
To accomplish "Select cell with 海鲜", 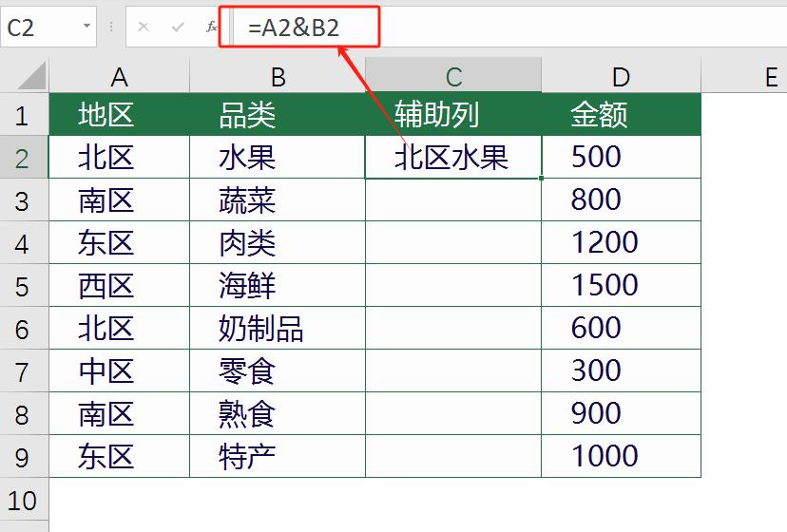I will [278, 286].
